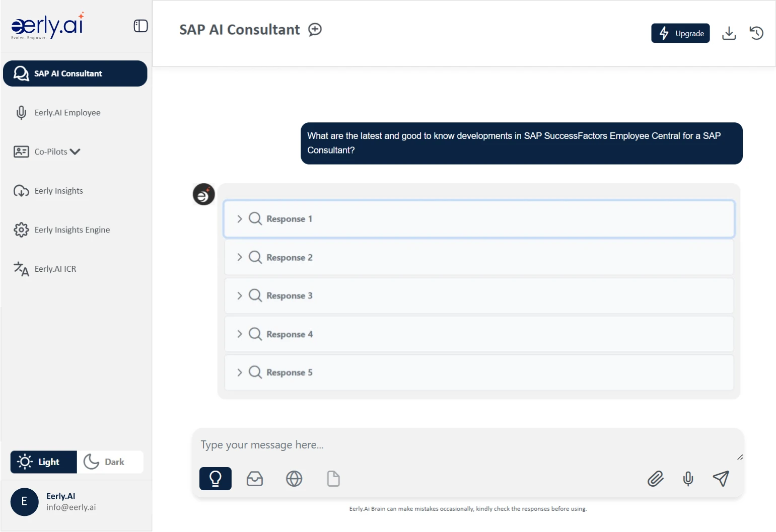Image resolution: width=776 pixels, height=532 pixels.
Task: Toggle the lightbulb suggestions mode
Action: pos(215,479)
